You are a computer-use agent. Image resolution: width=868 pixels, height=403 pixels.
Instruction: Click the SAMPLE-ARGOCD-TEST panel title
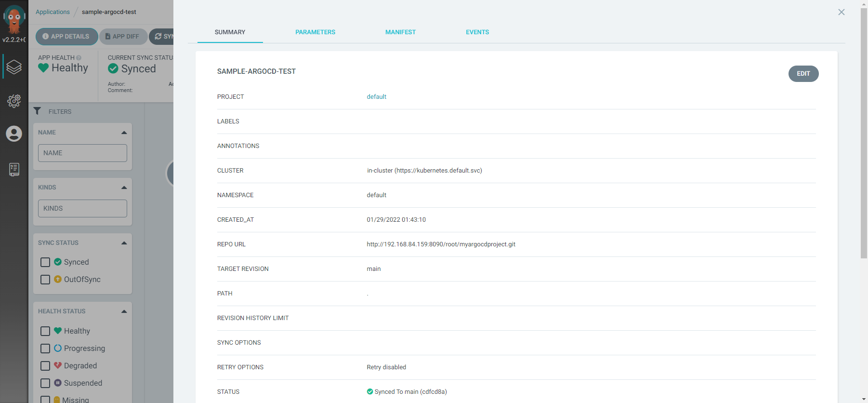coord(256,71)
